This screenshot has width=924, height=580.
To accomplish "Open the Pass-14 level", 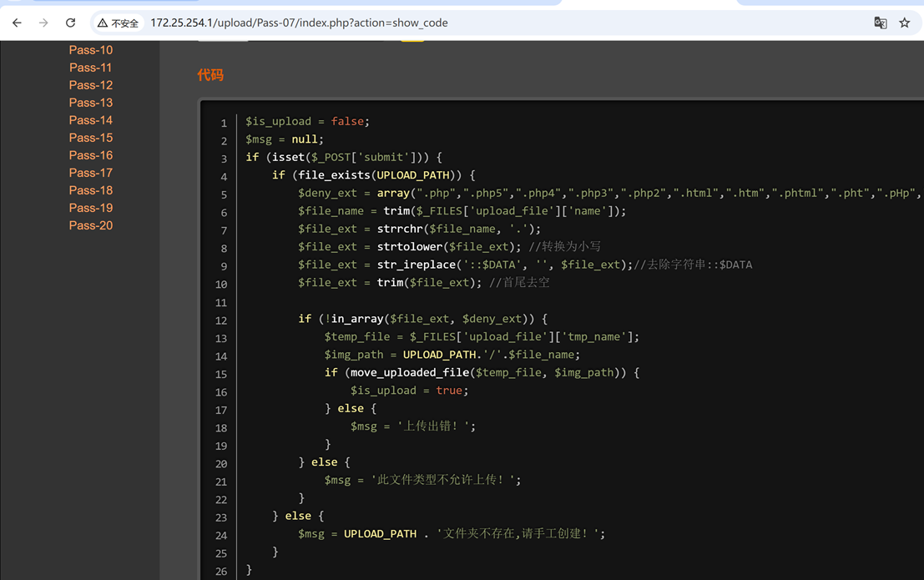I will point(91,120).
